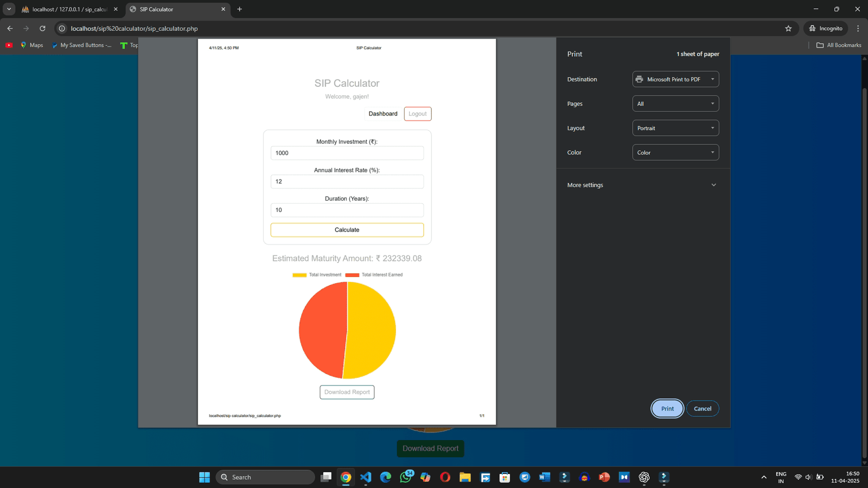Cancel the print dialog

702,409
